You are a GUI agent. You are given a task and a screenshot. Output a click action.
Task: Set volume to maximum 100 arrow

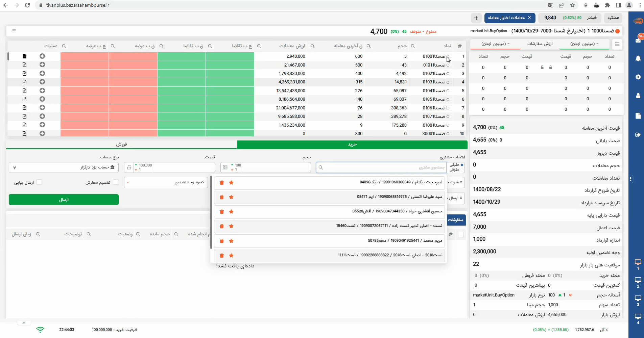coord(232,165)
